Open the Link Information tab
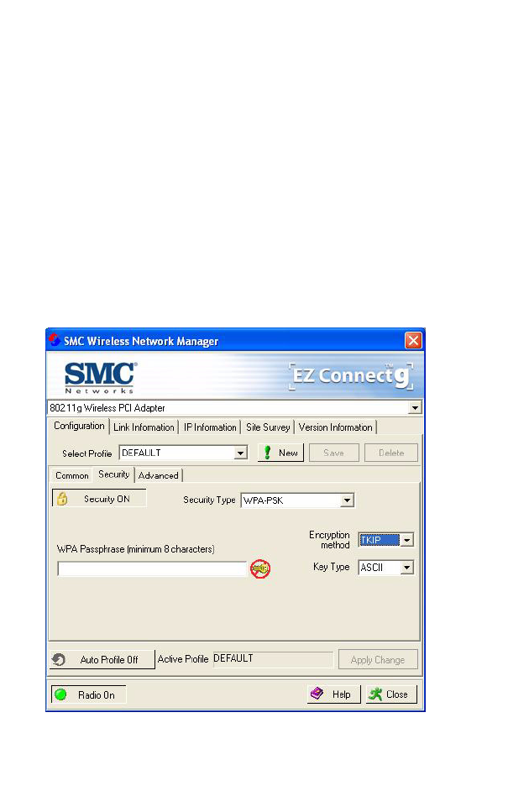The image size is (529, 812). click(144, 427)
